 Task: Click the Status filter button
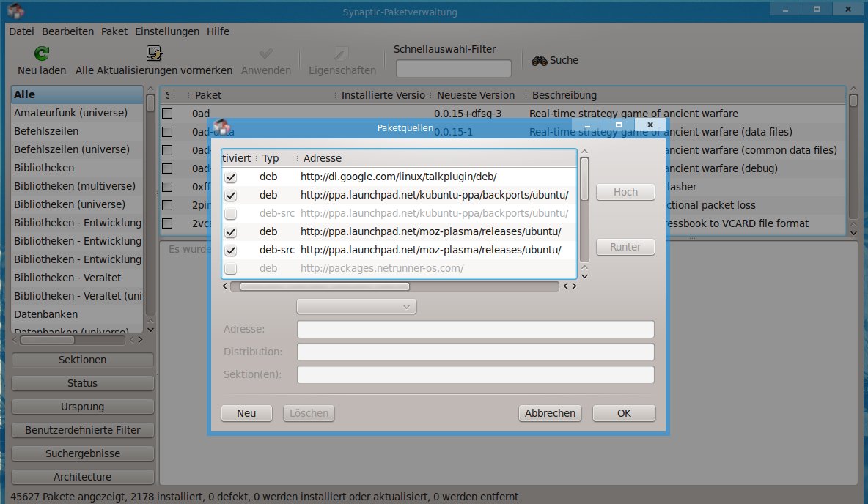click(83, 383)
